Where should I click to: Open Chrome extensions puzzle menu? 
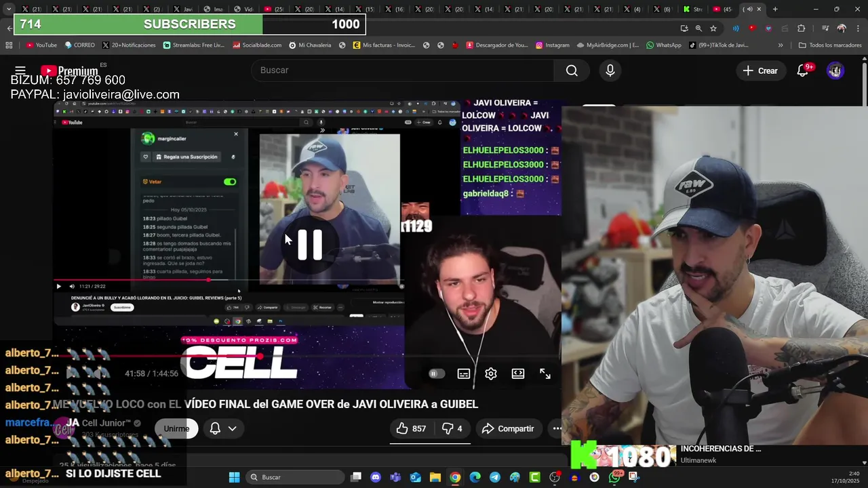coord(802,28)
